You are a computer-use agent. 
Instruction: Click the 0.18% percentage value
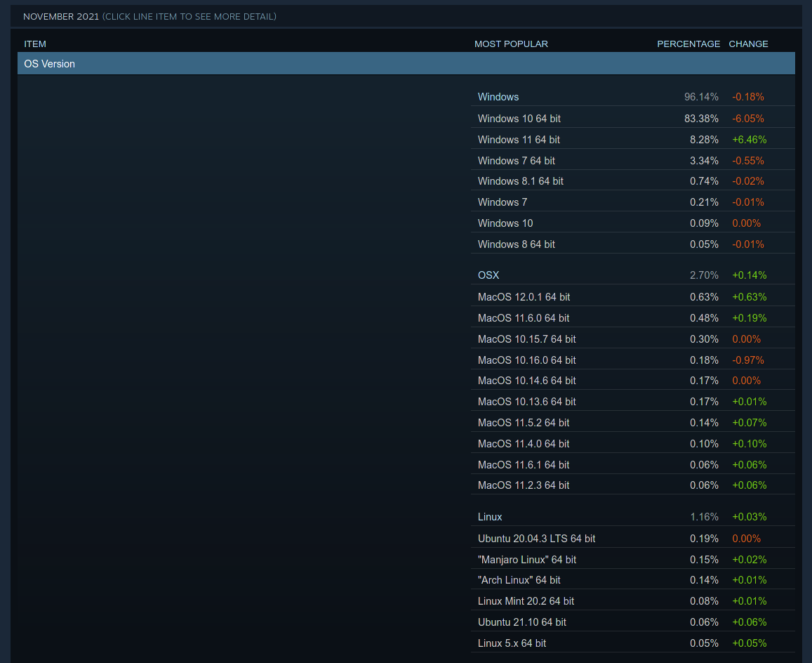tap(704, 360)
